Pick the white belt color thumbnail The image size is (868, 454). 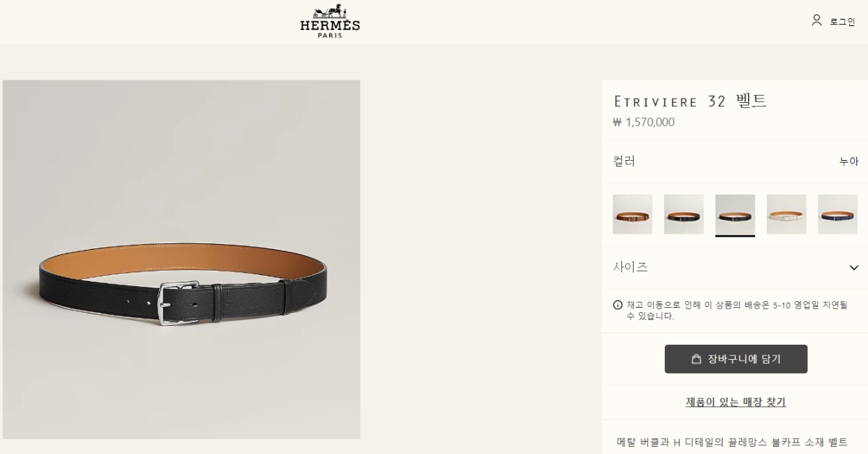tap(786, 214)
